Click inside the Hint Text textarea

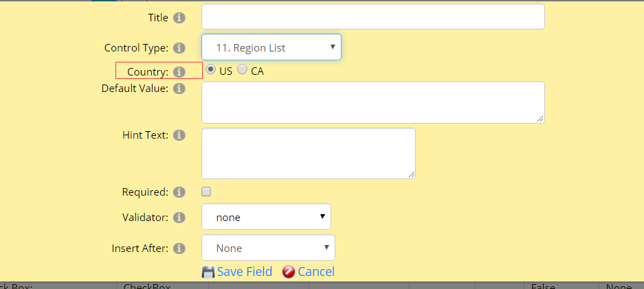coord(309,153)
